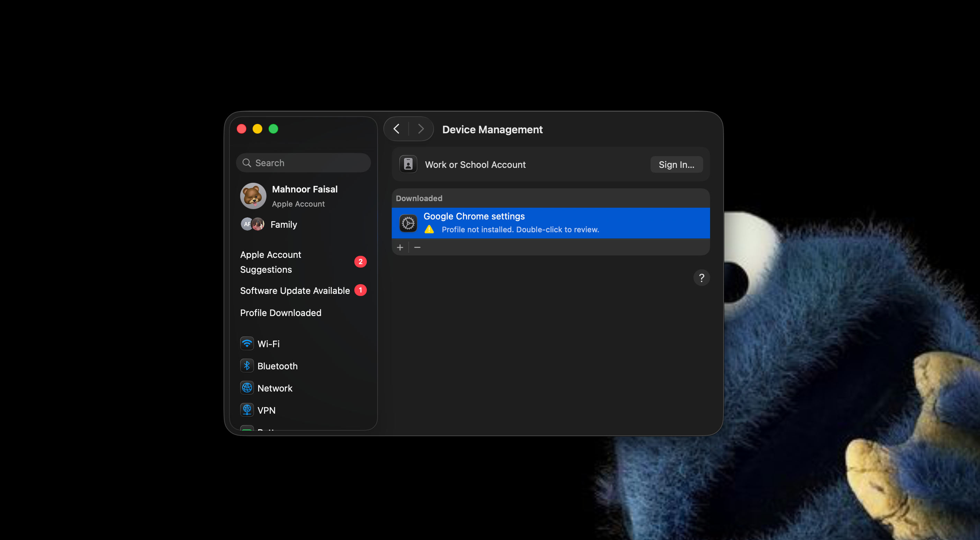The image size is (980, 540).
Task: Click the 'Profile not installed' warning text
Action: (520, 229)
